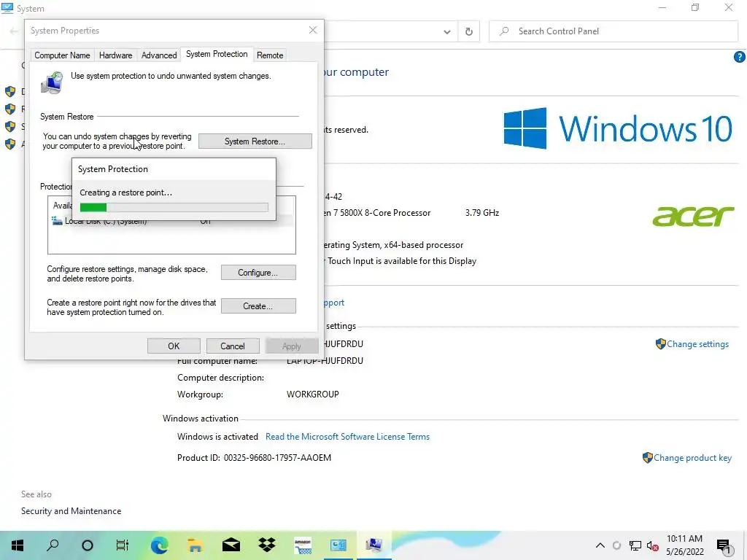Switch to Hardware tab
The height and width of the screenshot is (560, 747).
[116, 55]
